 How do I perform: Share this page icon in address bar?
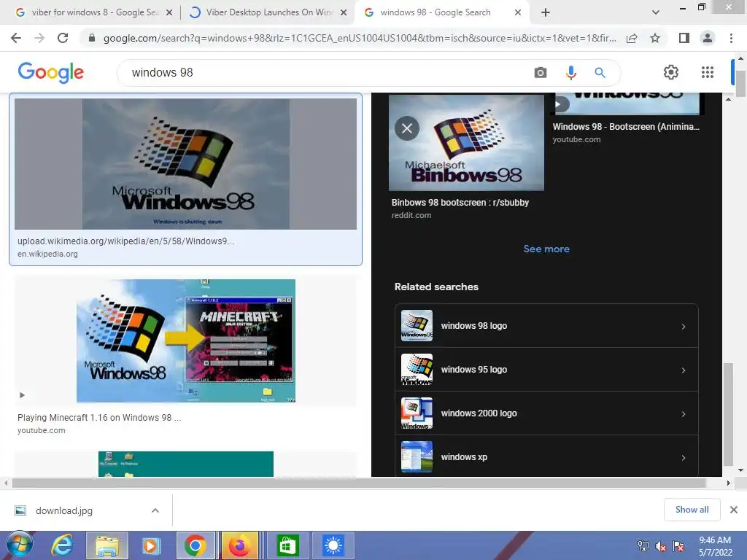point(632,38)
